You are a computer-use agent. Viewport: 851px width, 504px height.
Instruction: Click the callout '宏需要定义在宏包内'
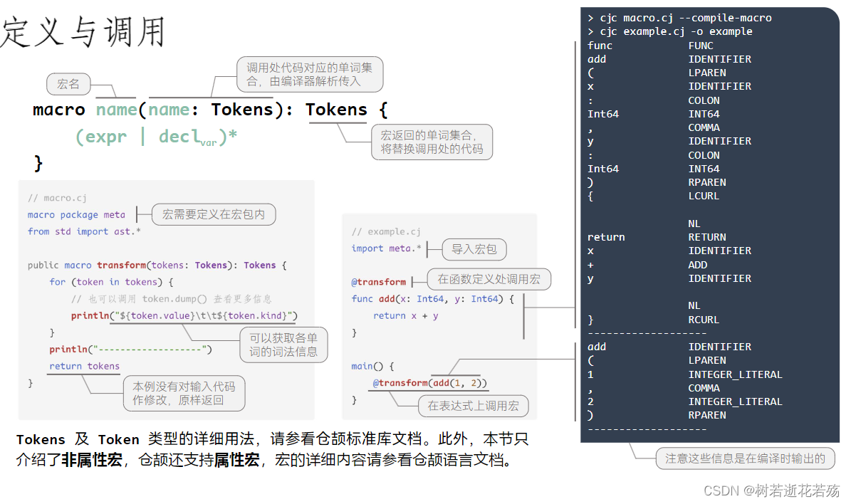[x=214, y=214]
